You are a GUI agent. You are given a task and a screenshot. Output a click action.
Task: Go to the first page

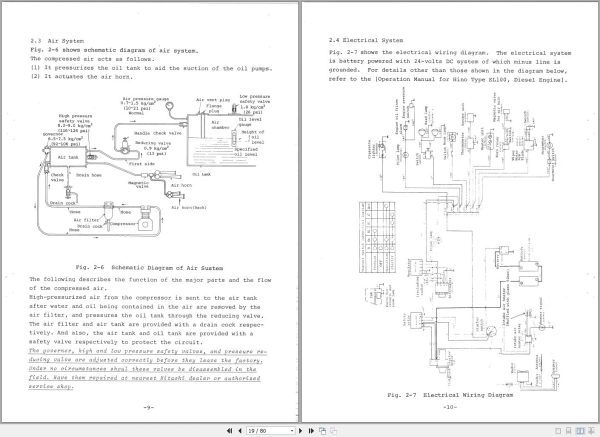click(x=230, y=431)
